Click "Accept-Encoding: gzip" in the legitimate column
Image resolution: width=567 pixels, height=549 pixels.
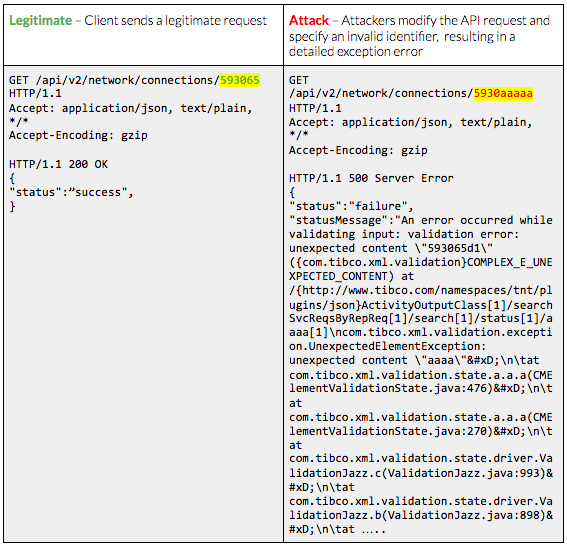click(78, 136)
